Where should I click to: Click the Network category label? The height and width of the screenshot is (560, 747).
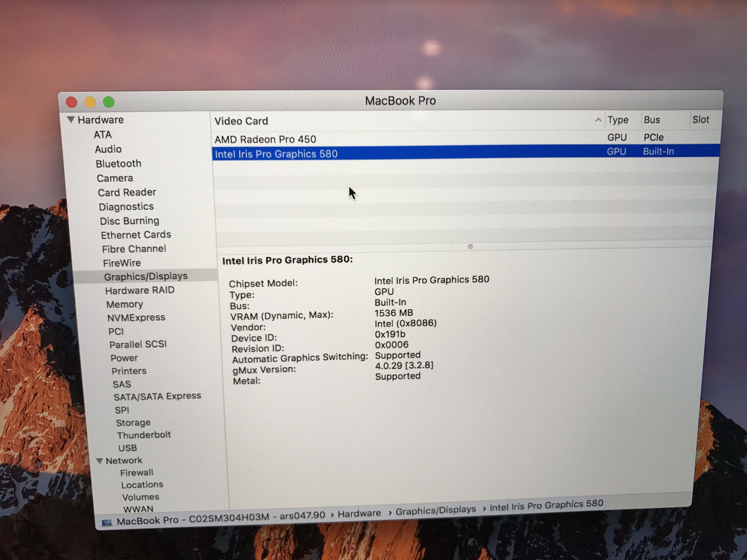(x=124, y=460)
